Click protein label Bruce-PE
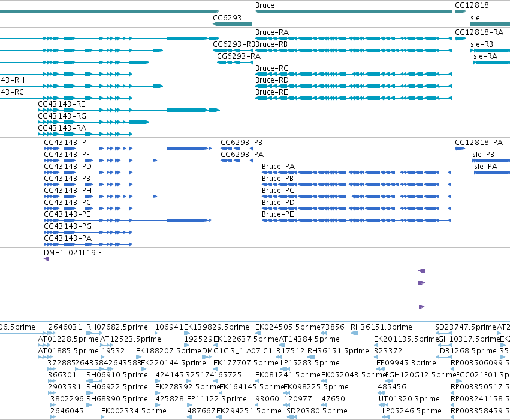 tap(277, 215)
